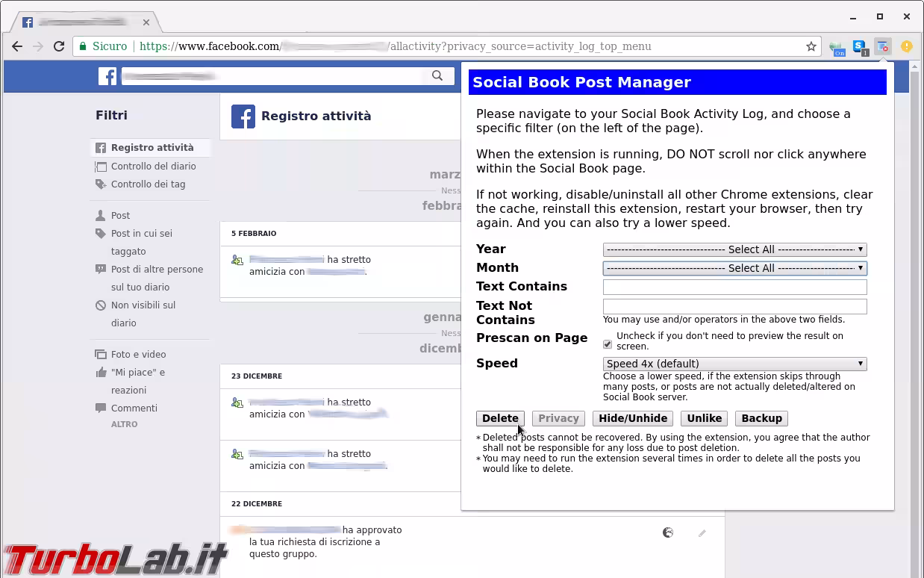The image size is (924, 578).
Task: Switch to the Facebook browser tab
Action: tap(86, 22)
